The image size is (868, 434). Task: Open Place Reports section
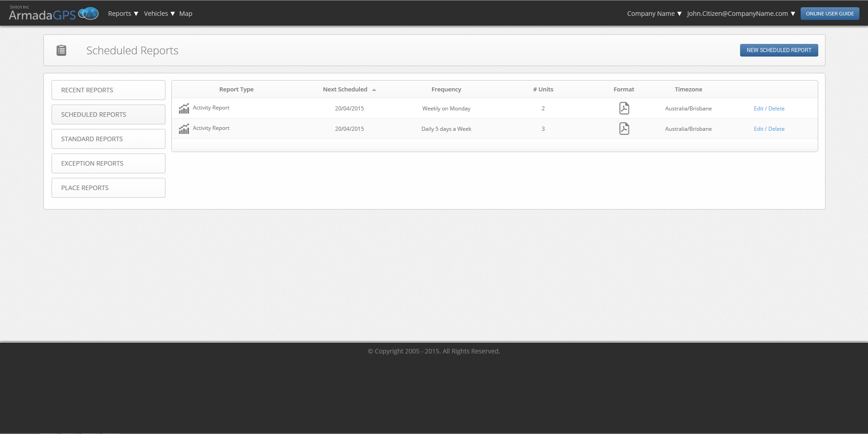(108, 188)
